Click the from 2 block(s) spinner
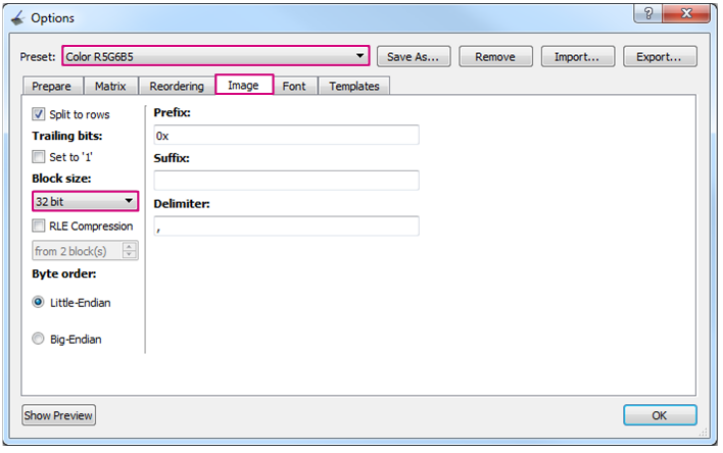Viewport: 723px width, 453px height. pyautogui.click(x=85, y=251)
